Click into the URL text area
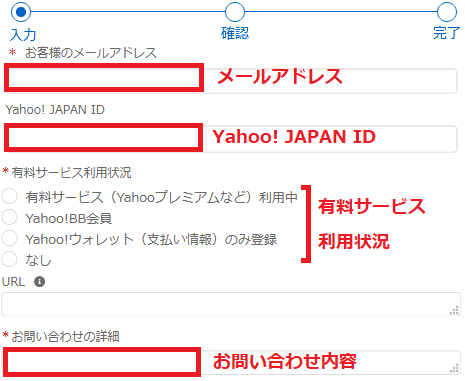465x381 pixels. pyautogui.click(x=231, y=304)
